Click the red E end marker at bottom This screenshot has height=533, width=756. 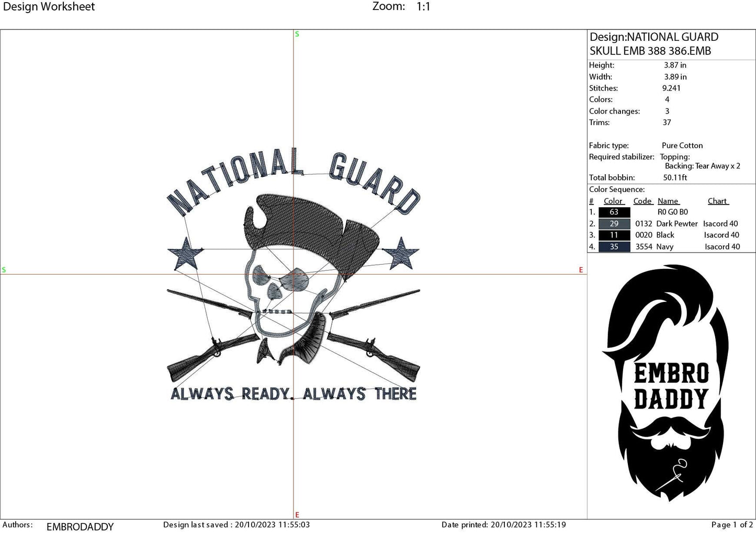point(297,515)
